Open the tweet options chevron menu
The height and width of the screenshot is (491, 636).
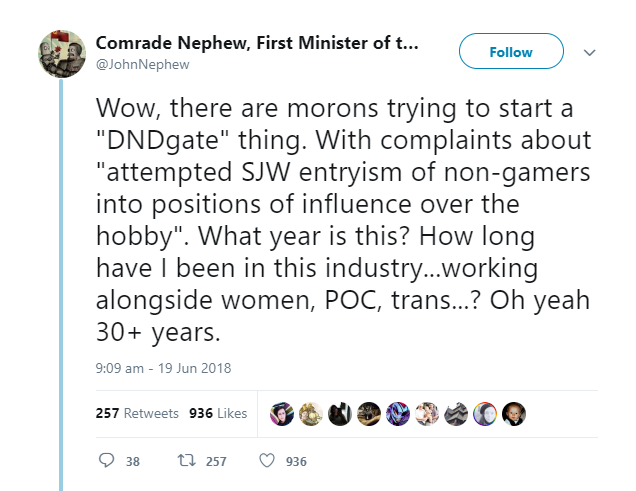click(x=589, y=53)
